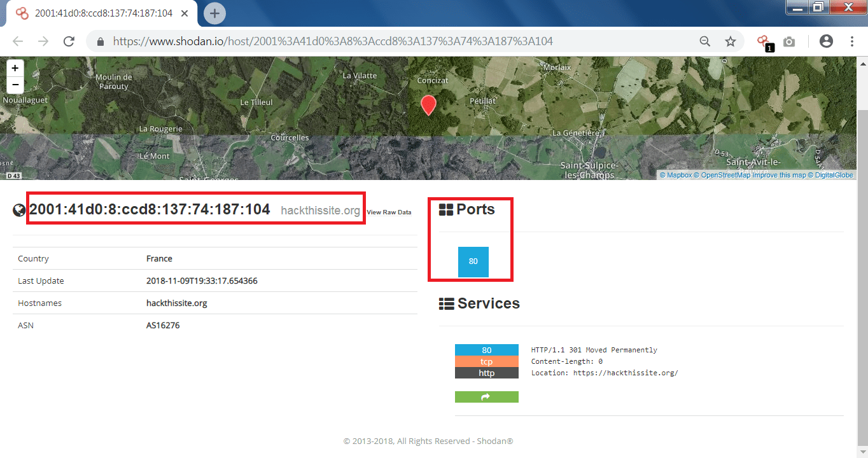
Task: Click the hackthissite.org Hostnames value
Action: (x=177, y=303)
